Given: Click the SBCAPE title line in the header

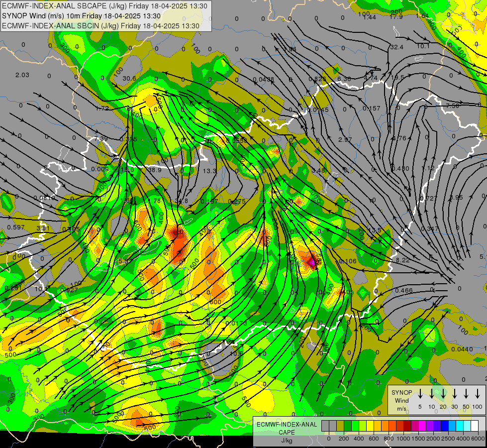Looking at the screenshot, I should [104, 5].
